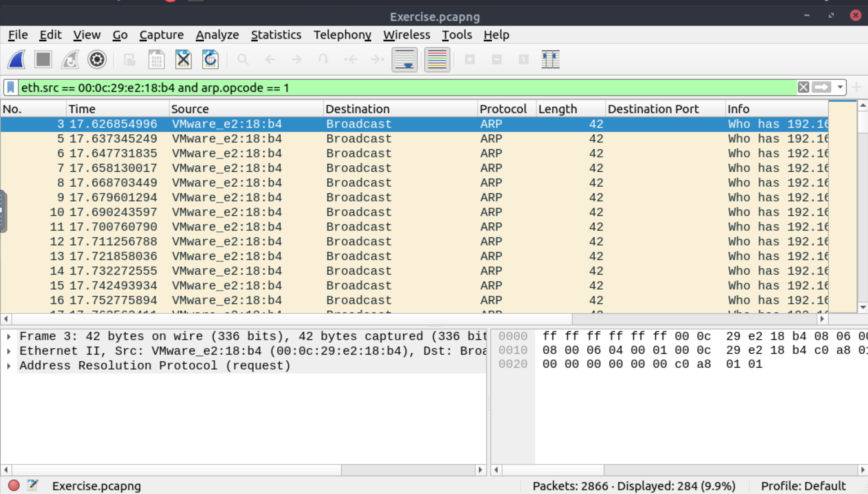Toggle auto-scroll during live capture
Image resolution: width=868 pixels, height=494 pixels.
[405, 60]
